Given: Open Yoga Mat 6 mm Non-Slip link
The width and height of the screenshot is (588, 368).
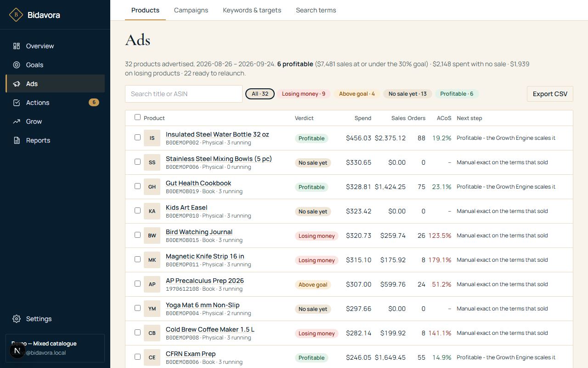Looking at the screenshot, I should click(203, 305).
